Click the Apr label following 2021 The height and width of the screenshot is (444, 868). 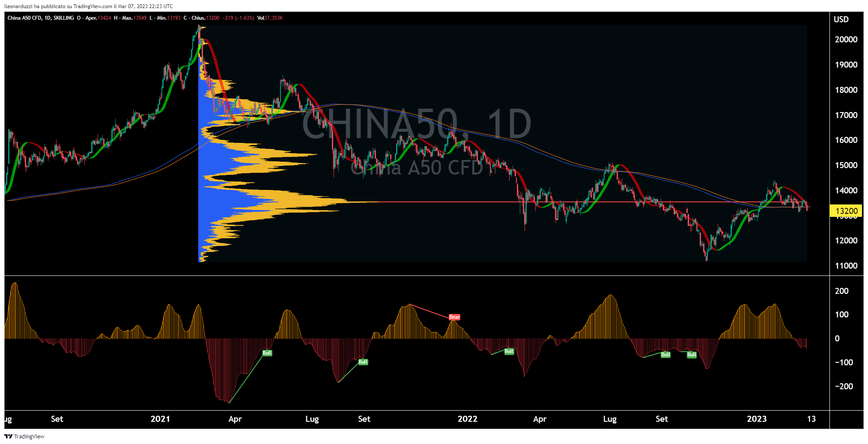(235, 419)
